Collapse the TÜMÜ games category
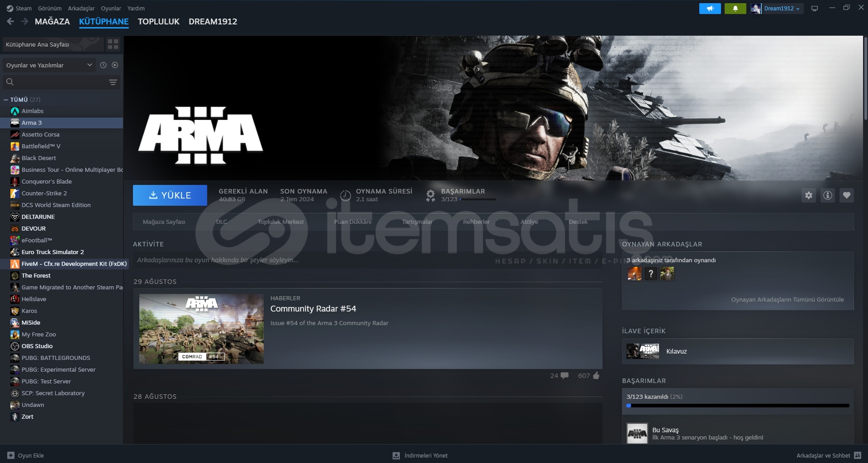 (6, 99)
